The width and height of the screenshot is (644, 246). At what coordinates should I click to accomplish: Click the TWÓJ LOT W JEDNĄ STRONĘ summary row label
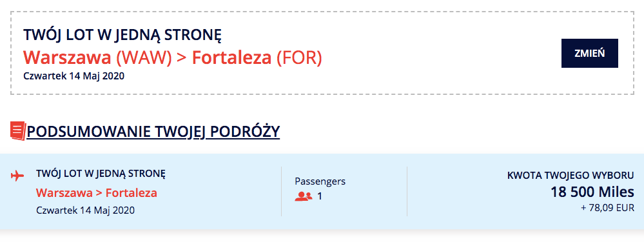coord(101,174)
